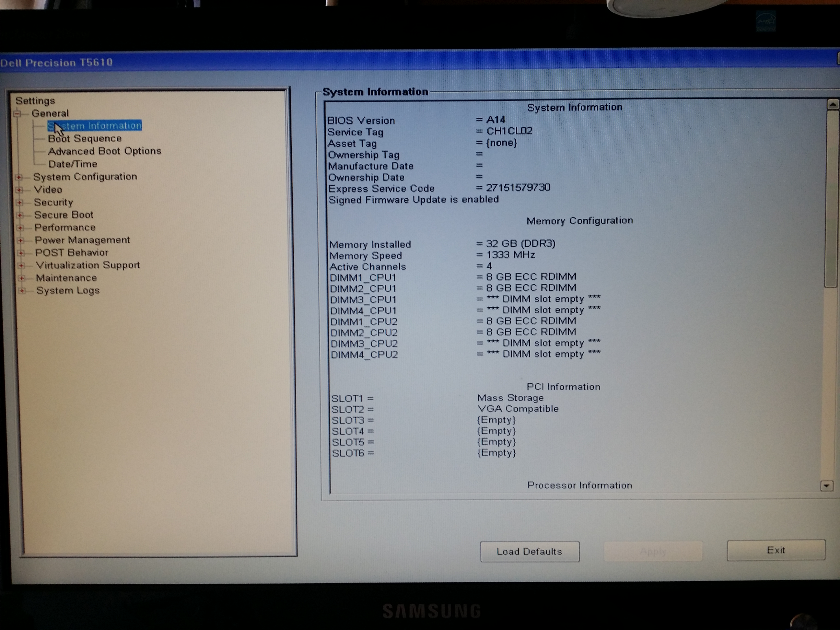
Task: Expand the Video section plus icon
Action: 19,190
